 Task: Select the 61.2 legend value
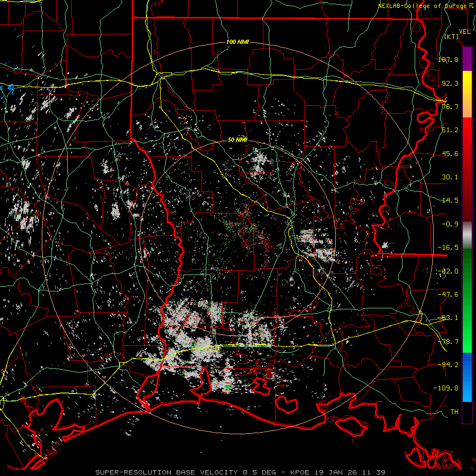point(450,130)
